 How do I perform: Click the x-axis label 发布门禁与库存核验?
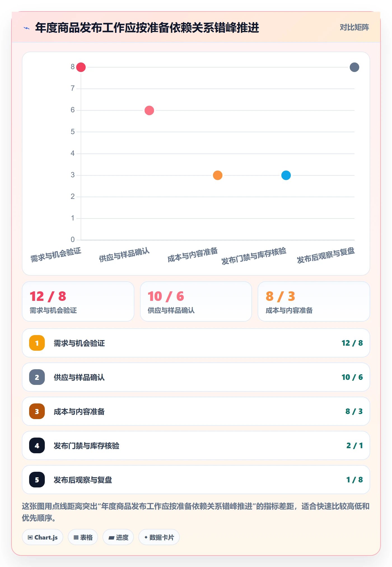254,256
